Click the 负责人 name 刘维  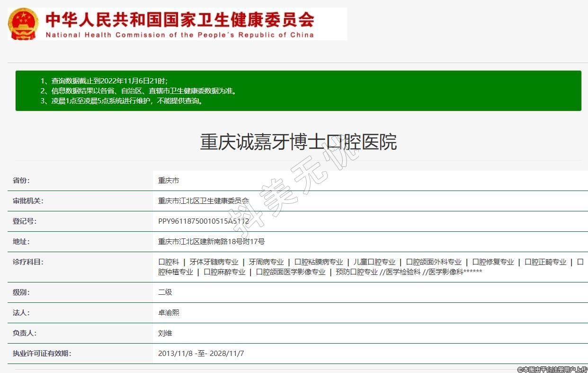[165, 333]
